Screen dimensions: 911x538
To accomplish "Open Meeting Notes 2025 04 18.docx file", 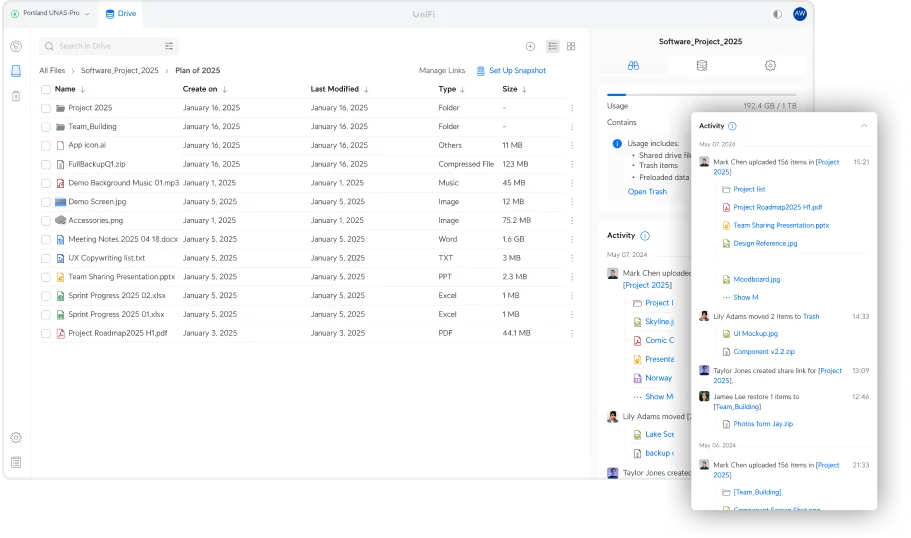I will click(123, 239).
